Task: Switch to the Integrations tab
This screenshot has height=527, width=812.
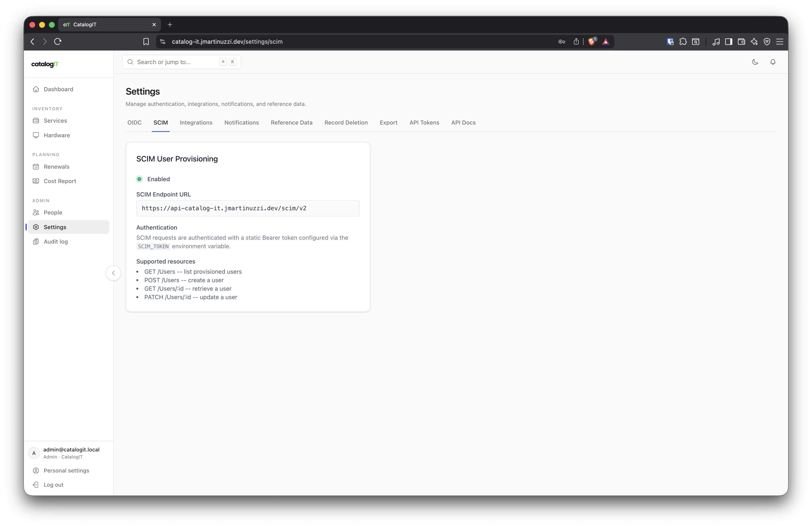Action: point(196,123)
